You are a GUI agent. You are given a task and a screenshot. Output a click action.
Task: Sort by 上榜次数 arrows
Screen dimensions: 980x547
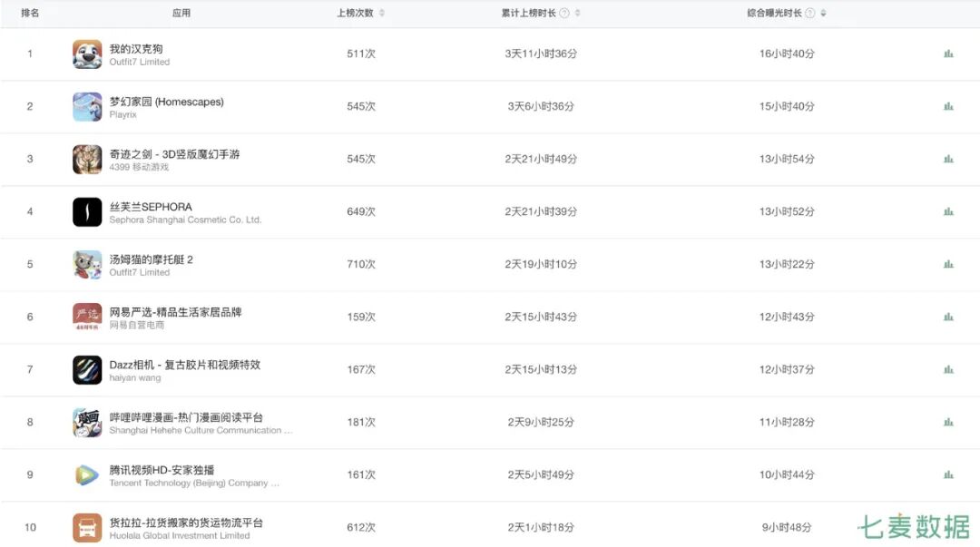(x=382, y=13)
